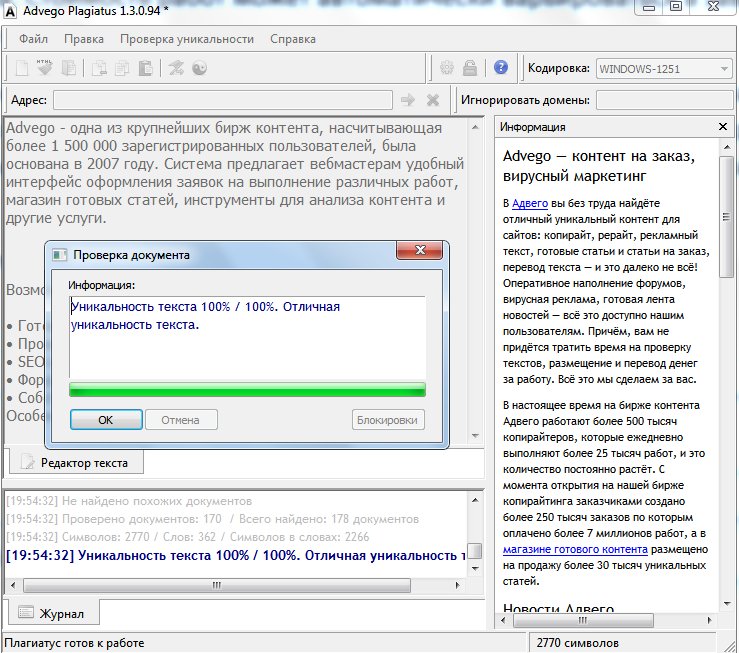Viewport: 739px width, 653px height.
Task: Click the page-source icon after HTML icon
Action: pyautogui.click(x=69, y=68)
